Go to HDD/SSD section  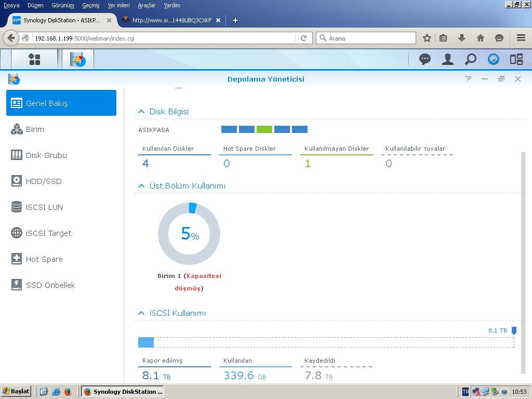click(x=44, y=181)
